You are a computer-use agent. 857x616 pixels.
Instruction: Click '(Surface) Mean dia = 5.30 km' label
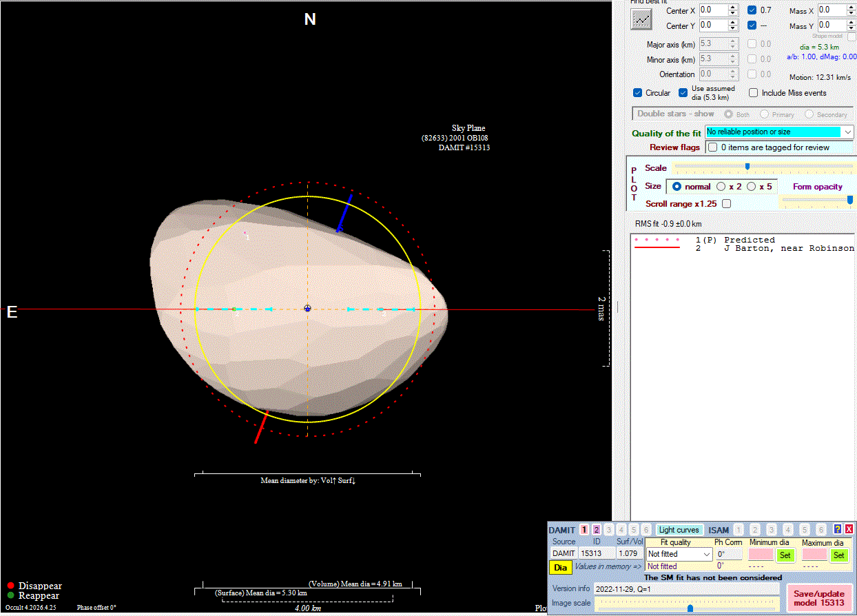click(261, 593)
